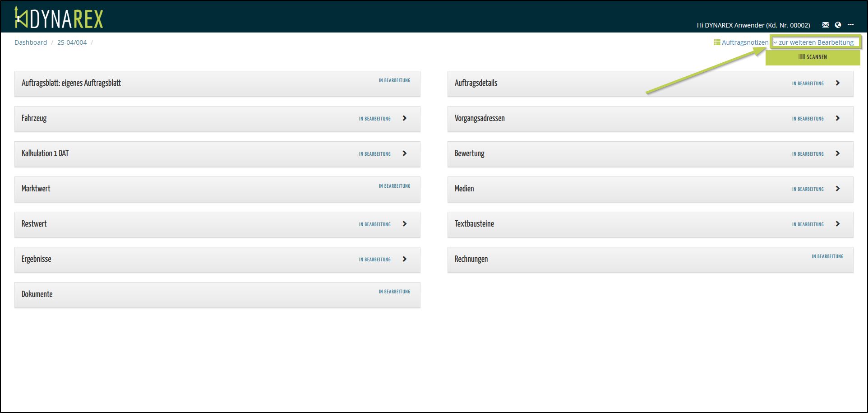Open the Rechnungen panel
The image size is (868, 413).
point(471,259)
